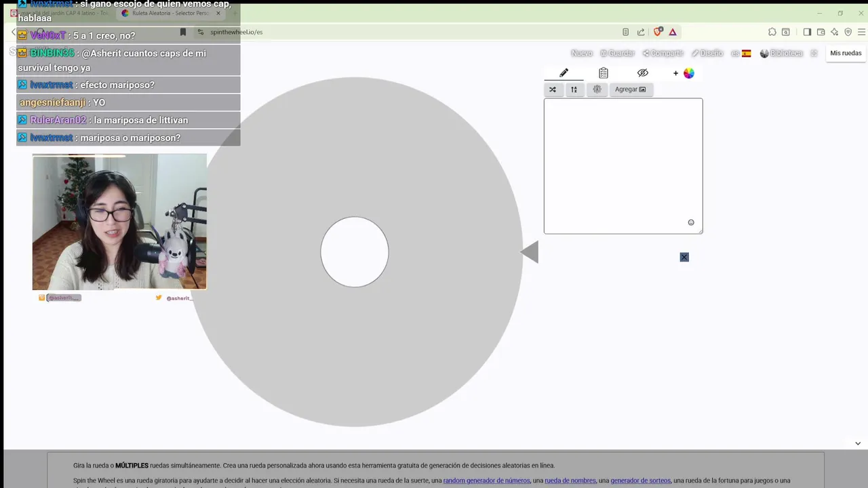Select the pencil edit entries tab
This screenshot has height=488, width=868.
coord(564,73)
